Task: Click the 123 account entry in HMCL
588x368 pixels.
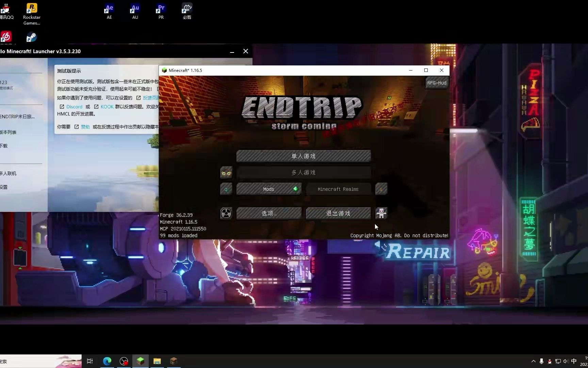Action: pos(6,85)
